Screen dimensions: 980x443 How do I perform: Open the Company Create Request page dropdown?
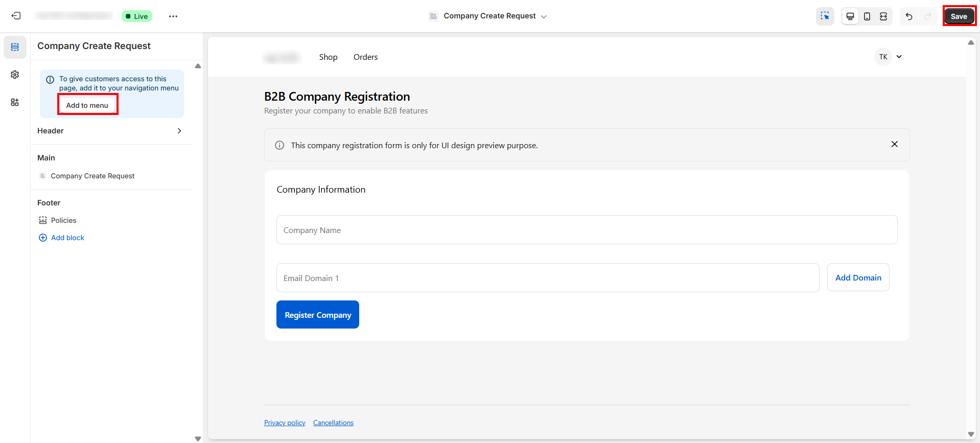tap(488, 16)
